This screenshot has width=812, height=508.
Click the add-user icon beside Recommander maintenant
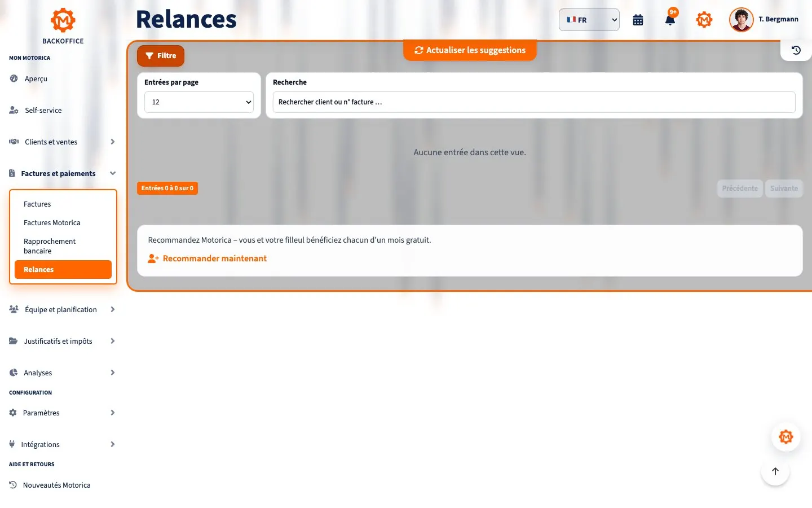tap(153, 259)
